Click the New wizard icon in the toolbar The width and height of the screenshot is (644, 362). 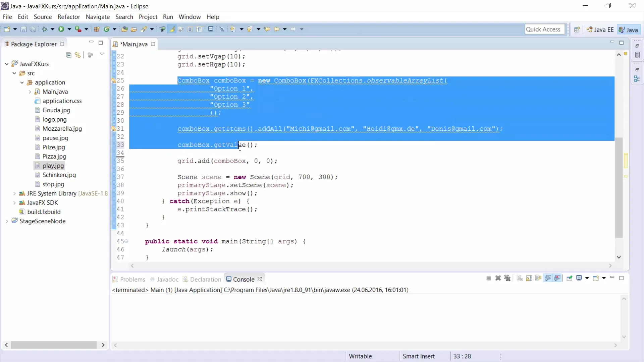(7, 29)
